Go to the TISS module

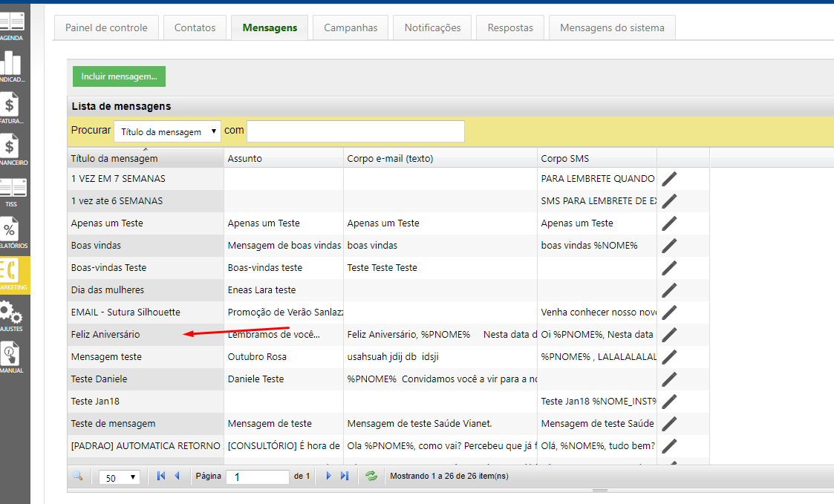pyautogui.click(x=11, y=192)
